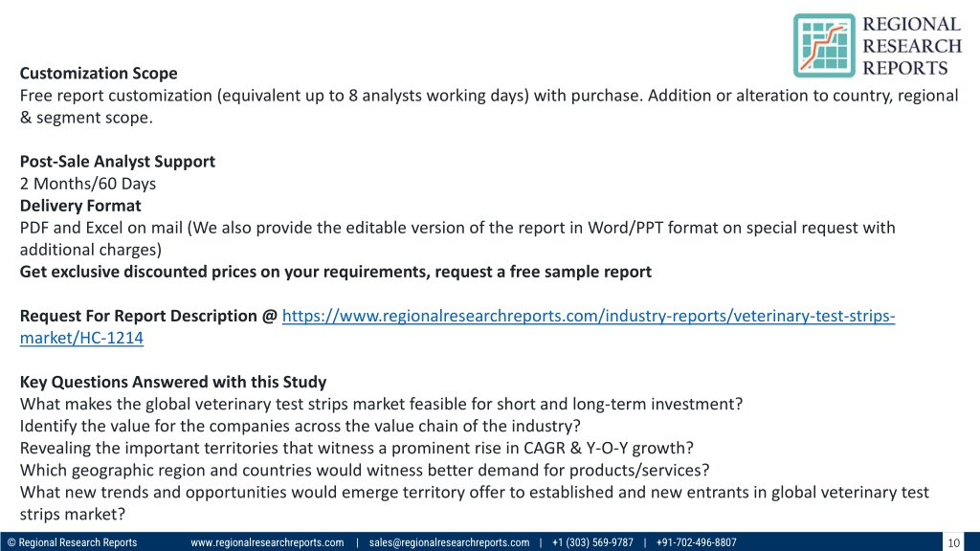This screenshot has width=980, height=551.
Task: Click the Customization Scope heading
Action: point(99,73)
